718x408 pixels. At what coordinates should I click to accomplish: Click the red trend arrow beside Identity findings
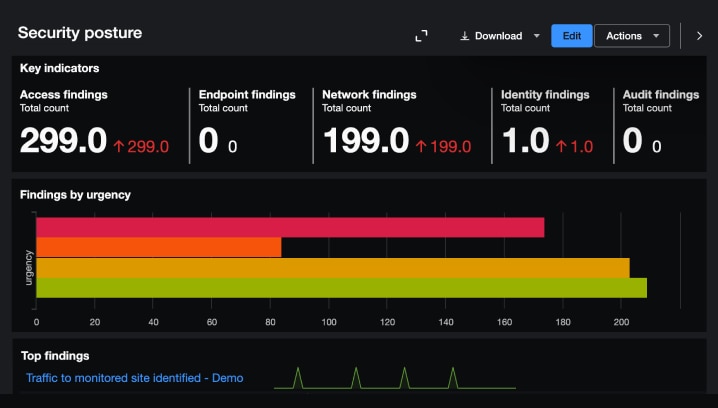562,146
